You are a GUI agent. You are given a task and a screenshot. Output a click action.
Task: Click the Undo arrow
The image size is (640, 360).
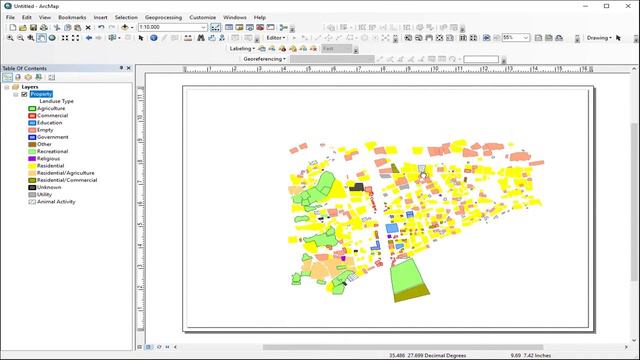(x=101, y=27)
